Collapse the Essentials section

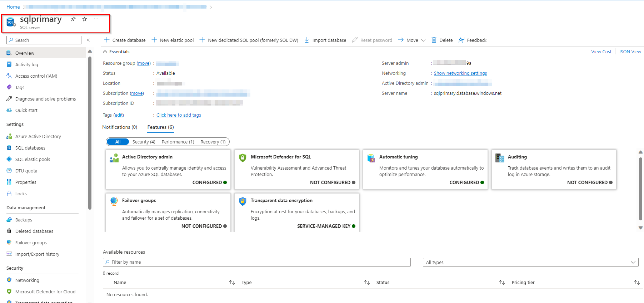tap(105, 52)
